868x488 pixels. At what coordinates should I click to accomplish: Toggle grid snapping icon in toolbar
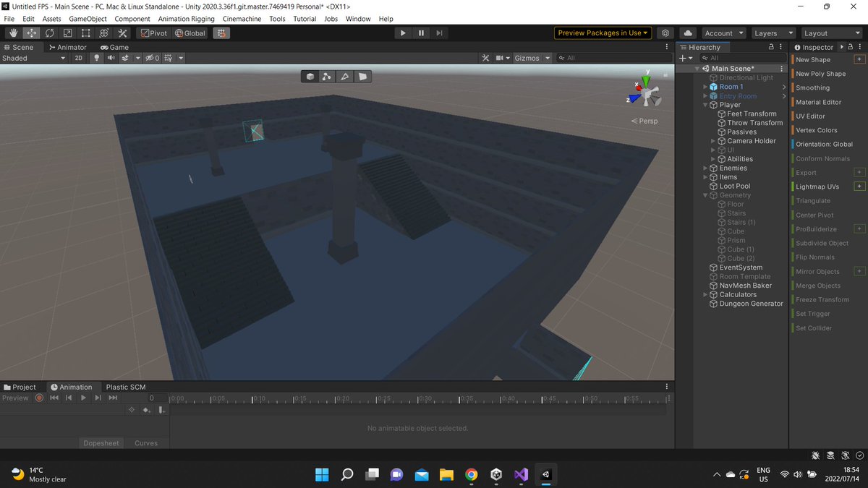tap(221, 33)
